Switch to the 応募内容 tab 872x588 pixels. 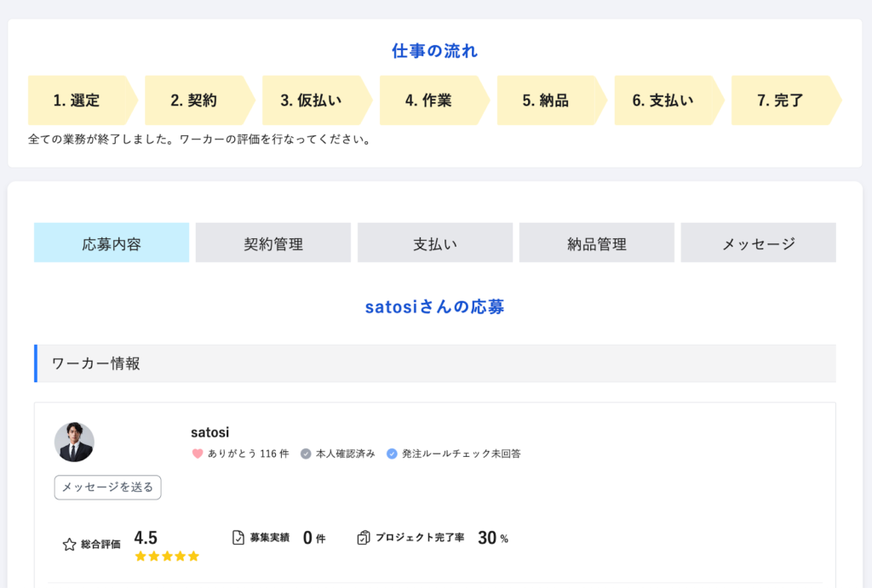pos(112,243)
